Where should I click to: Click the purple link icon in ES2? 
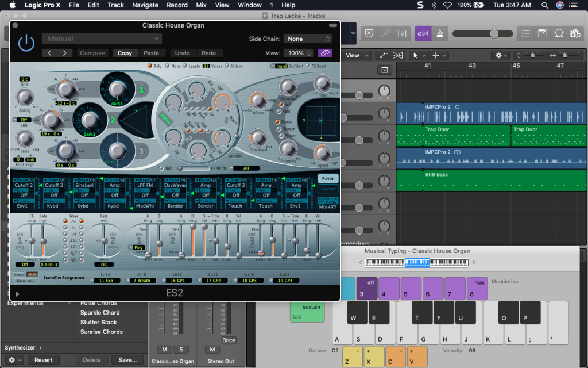(x=325, y=53)
